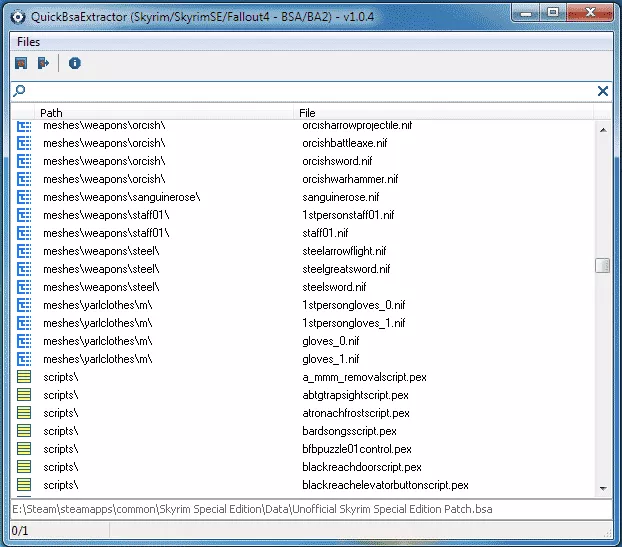Select file 1stpersonstaff01.nif

tap(348, 215)
